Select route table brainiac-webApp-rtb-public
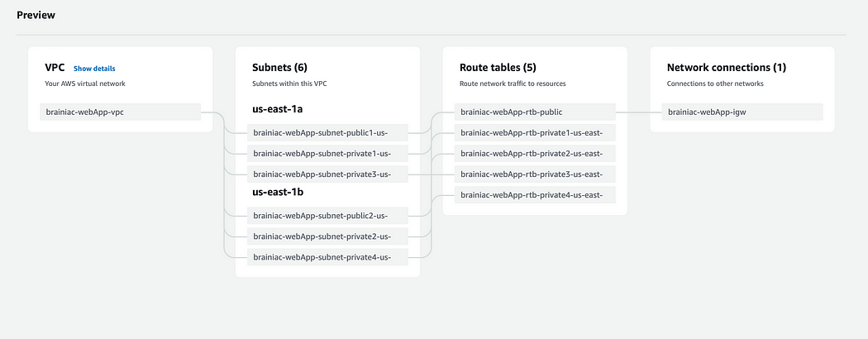This screenshot has height=339, width=868. click(x=535, y=112)
